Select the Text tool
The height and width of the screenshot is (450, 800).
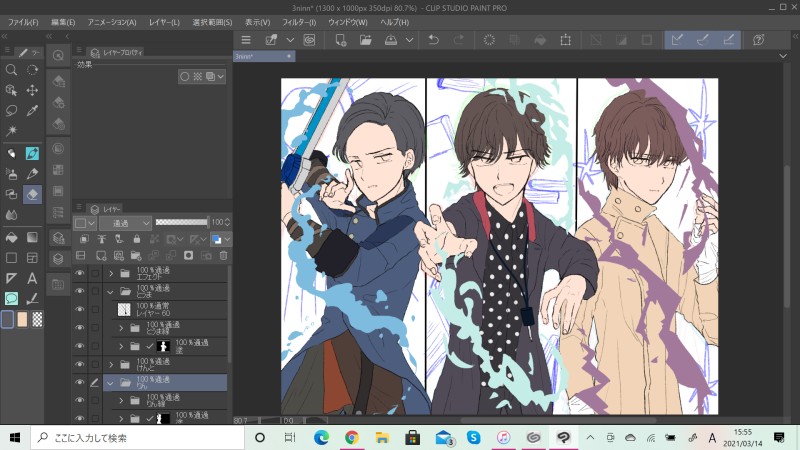(x=32, y=278)
